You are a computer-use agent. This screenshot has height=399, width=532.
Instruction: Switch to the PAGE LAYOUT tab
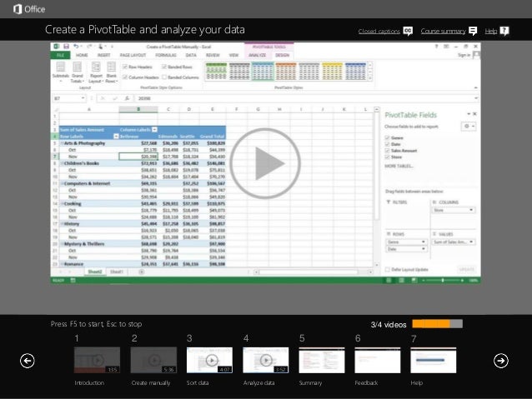coord(133,55)
